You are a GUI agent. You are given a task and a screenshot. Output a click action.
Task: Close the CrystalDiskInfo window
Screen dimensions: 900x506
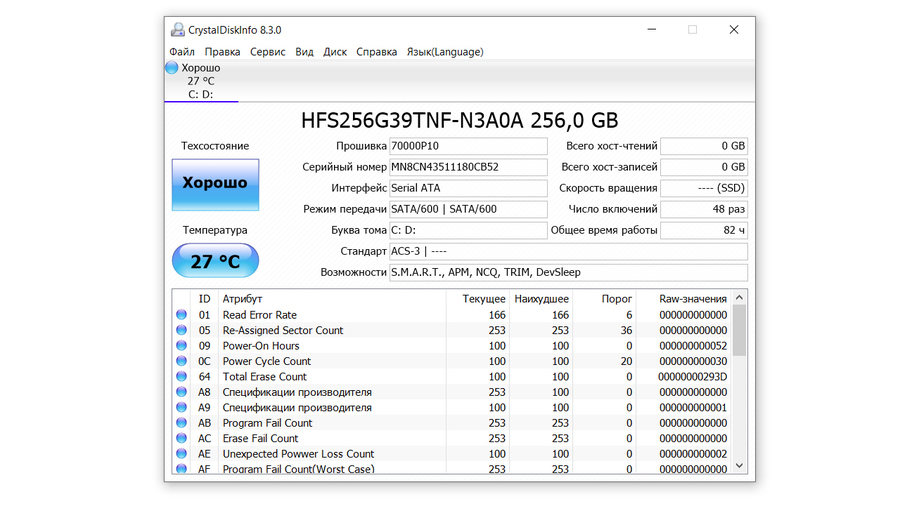734,29
